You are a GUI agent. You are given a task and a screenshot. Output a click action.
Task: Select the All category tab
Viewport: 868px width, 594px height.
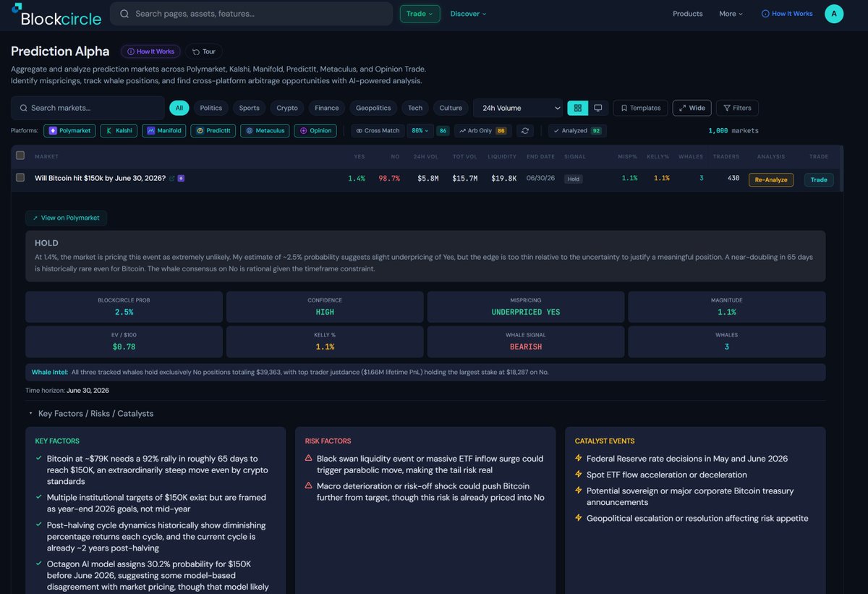click(x=179, y=108)
